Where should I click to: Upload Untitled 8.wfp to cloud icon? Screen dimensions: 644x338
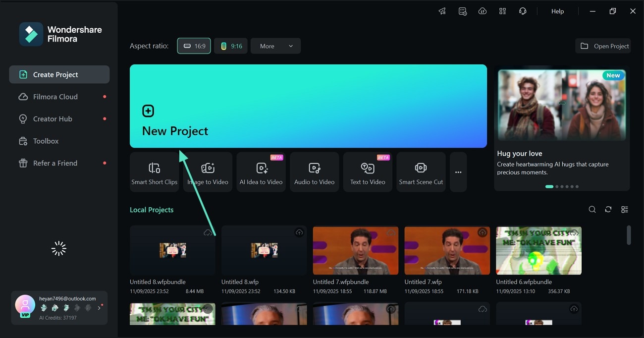coord(299,232)
